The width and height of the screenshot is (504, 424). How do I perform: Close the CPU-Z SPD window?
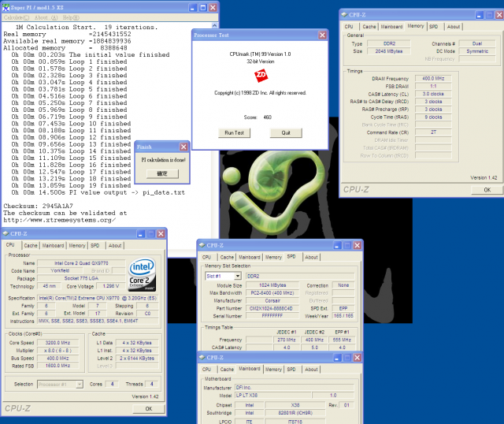pos(357,245)
